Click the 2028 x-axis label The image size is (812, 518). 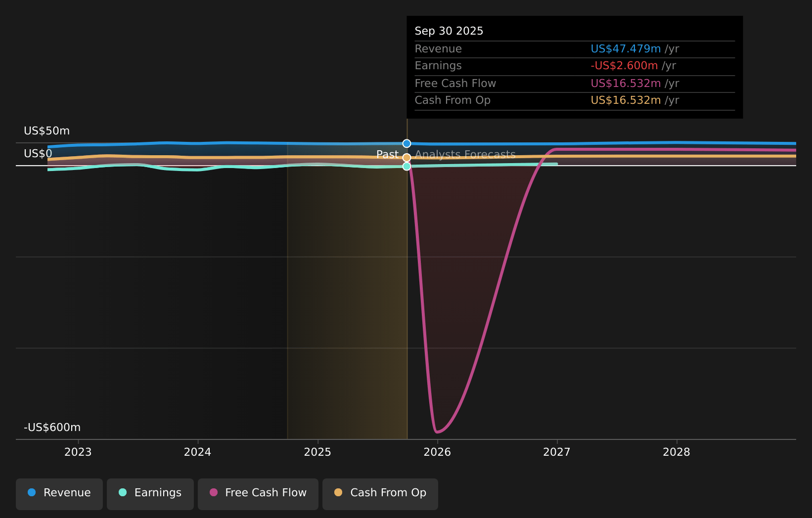tap(676, 452)
